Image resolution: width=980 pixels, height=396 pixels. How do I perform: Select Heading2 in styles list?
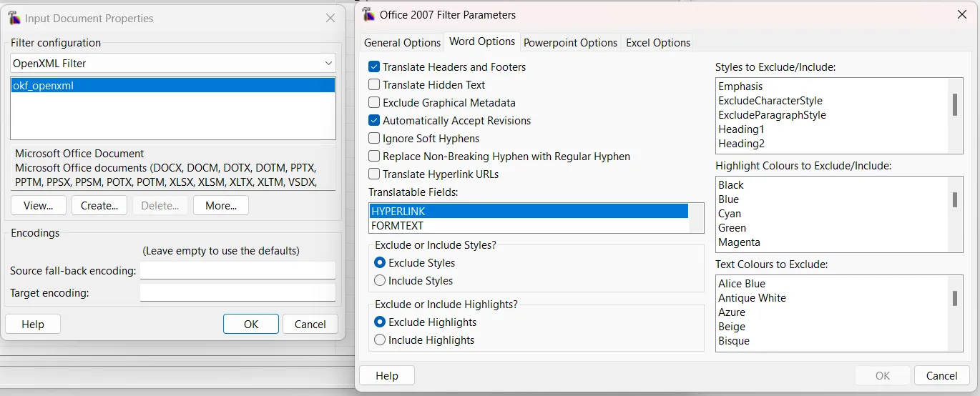click(x=742, y=144)
